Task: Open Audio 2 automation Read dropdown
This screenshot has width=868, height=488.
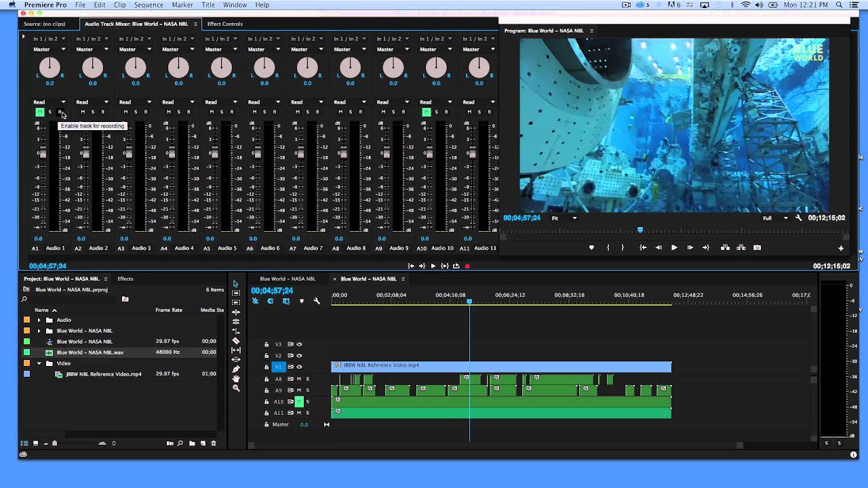Action: [92, 102]
